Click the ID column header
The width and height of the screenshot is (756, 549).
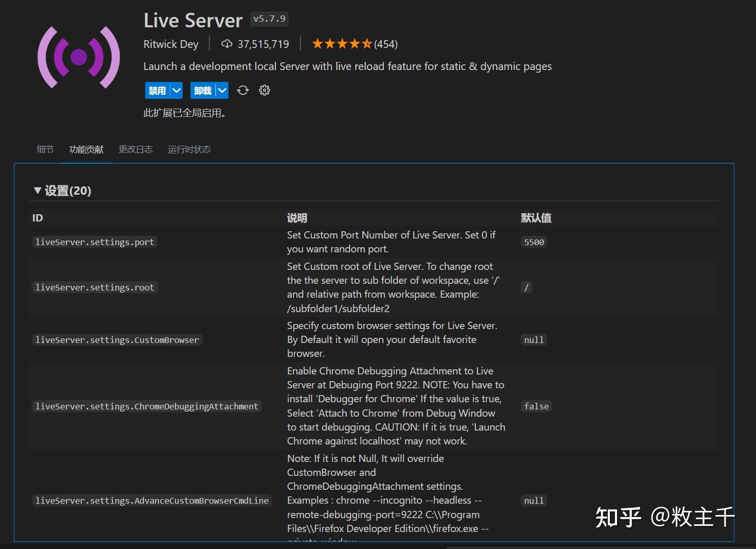[38, 218]
